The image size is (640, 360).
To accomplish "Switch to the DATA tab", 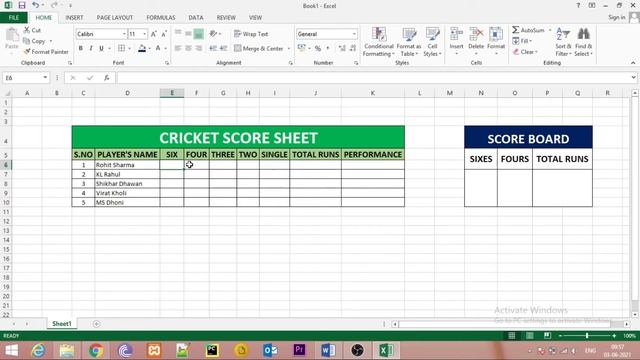I will click(196, 18).
